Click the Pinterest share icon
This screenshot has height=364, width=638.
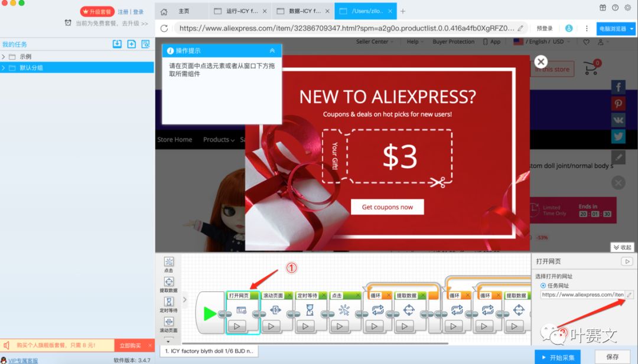coord(618,104)
